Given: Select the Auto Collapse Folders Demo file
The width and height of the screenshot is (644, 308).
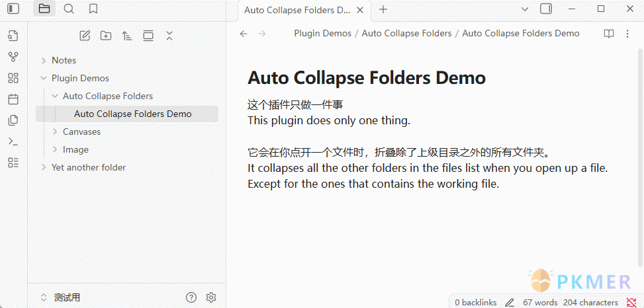Looking at the screenshot, I should point(126,114).
